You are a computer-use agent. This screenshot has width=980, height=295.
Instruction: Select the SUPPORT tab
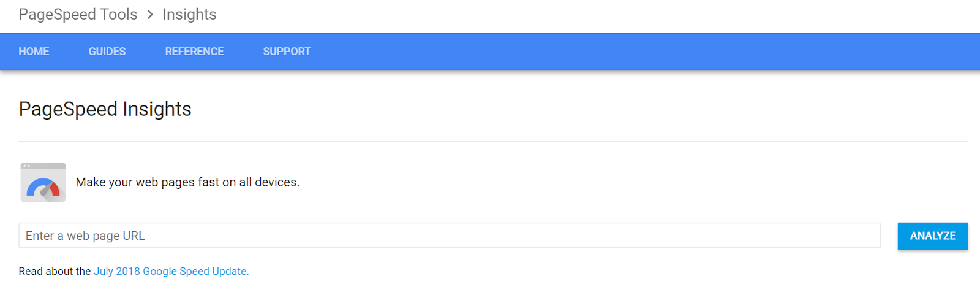[x=287, y=52]
